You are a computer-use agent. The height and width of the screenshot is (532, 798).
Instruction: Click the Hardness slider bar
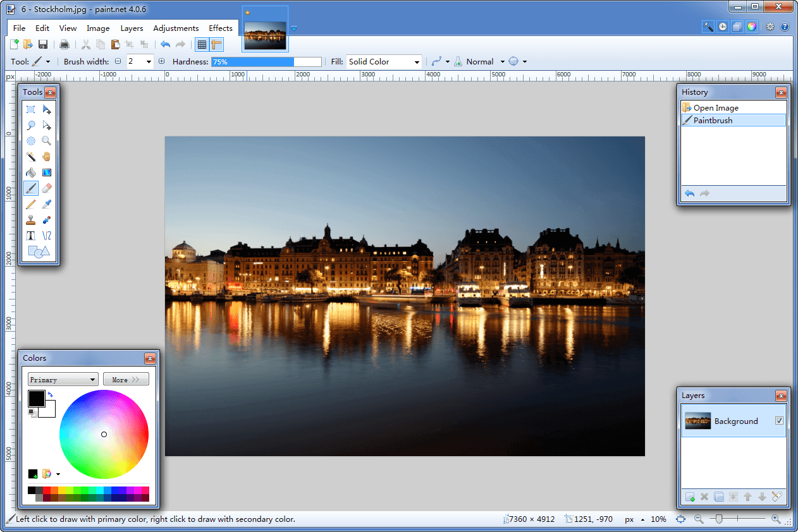point(266,62)
